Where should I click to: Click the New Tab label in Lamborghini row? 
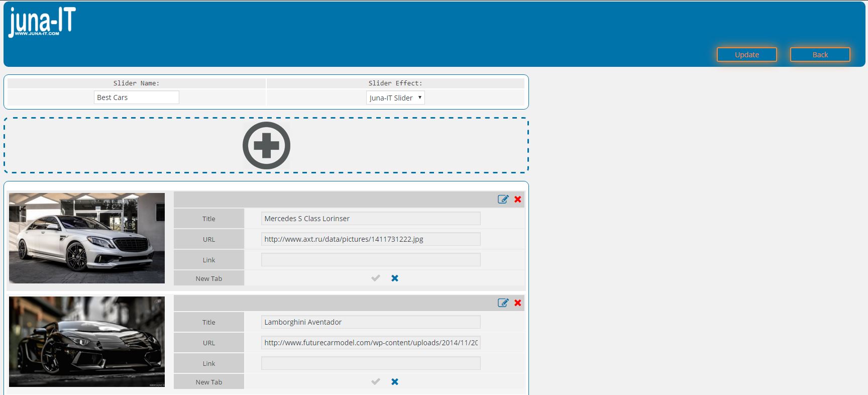tap(209, 382)
